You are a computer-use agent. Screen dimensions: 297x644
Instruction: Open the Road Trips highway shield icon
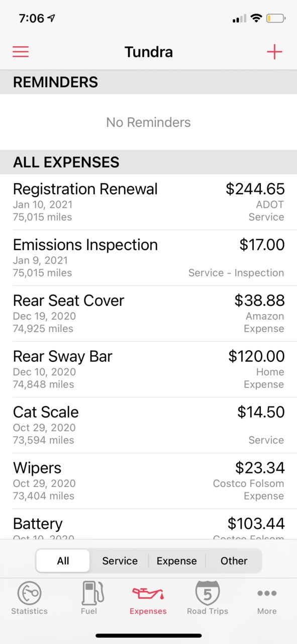pos(208,593)
